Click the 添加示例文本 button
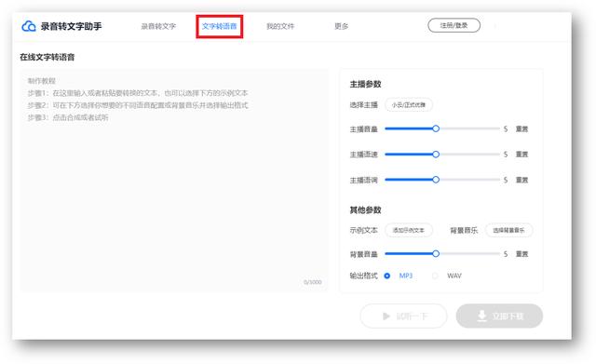Screen dimensions: 596x364 coord(409,230)
